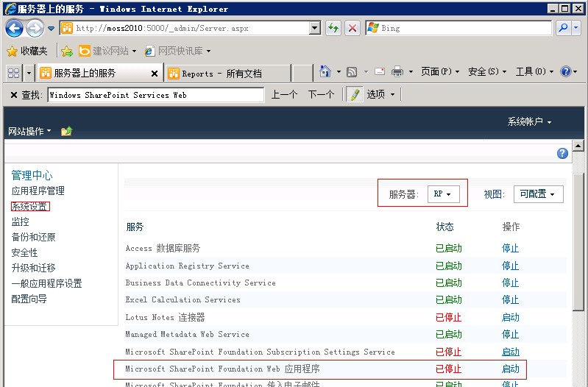Click the SharePoint page help icon
The image size is (588, 387).
click(x=562, y=153)
